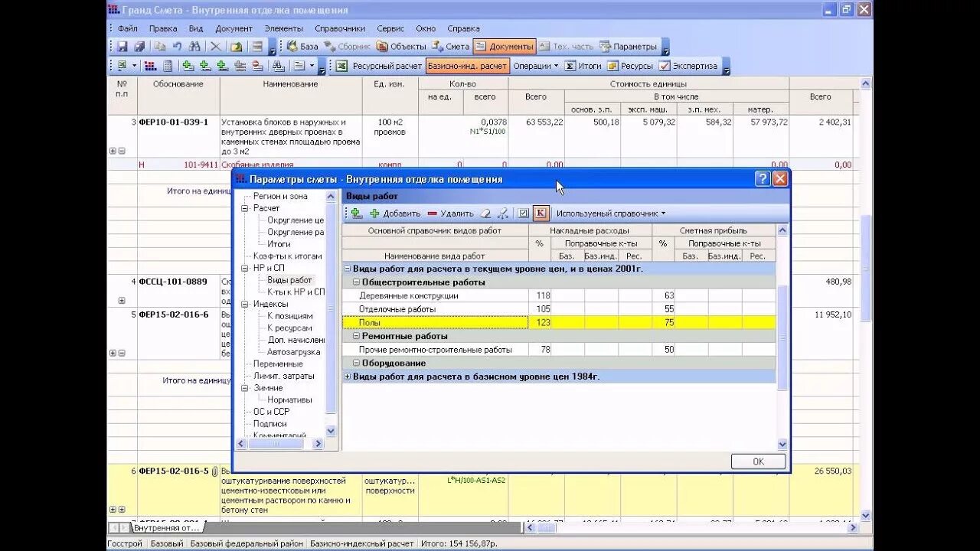The height and width of the screenshot is (551, 980).
Task: Collapse Оборудование group
Action: (x=356, y=363)
